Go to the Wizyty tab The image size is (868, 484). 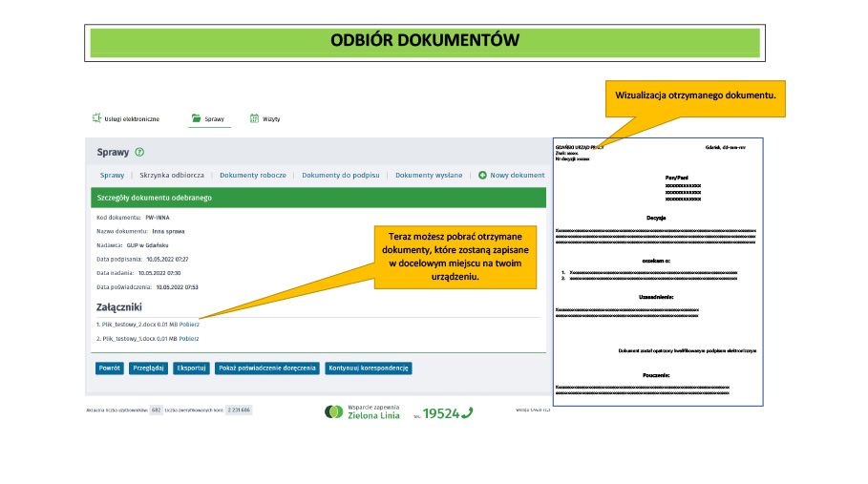265,118
